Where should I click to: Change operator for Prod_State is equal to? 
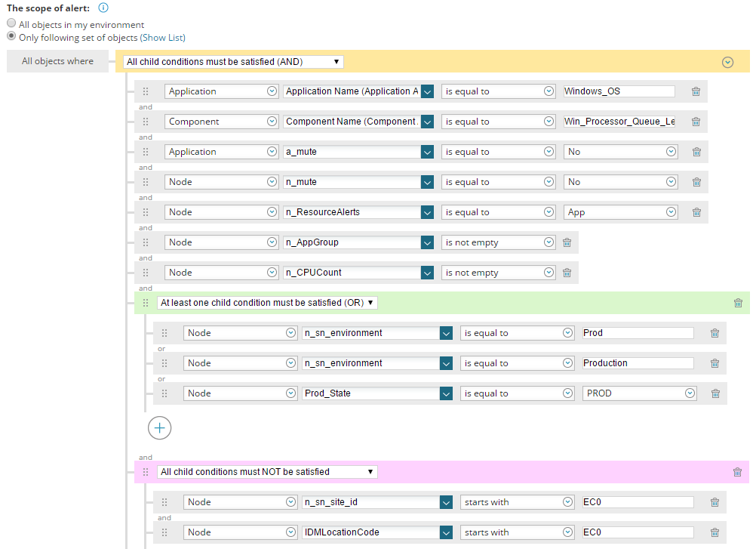click(x=517, y=393)
